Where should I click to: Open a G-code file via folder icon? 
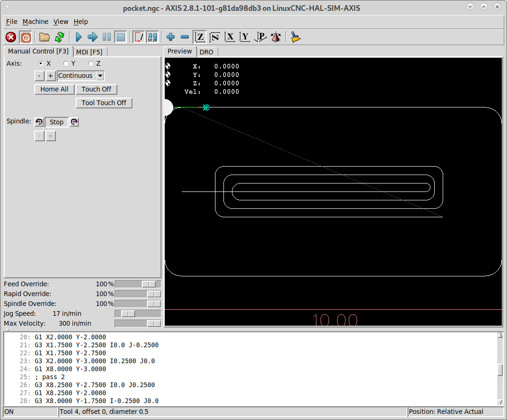pos(44,37)
